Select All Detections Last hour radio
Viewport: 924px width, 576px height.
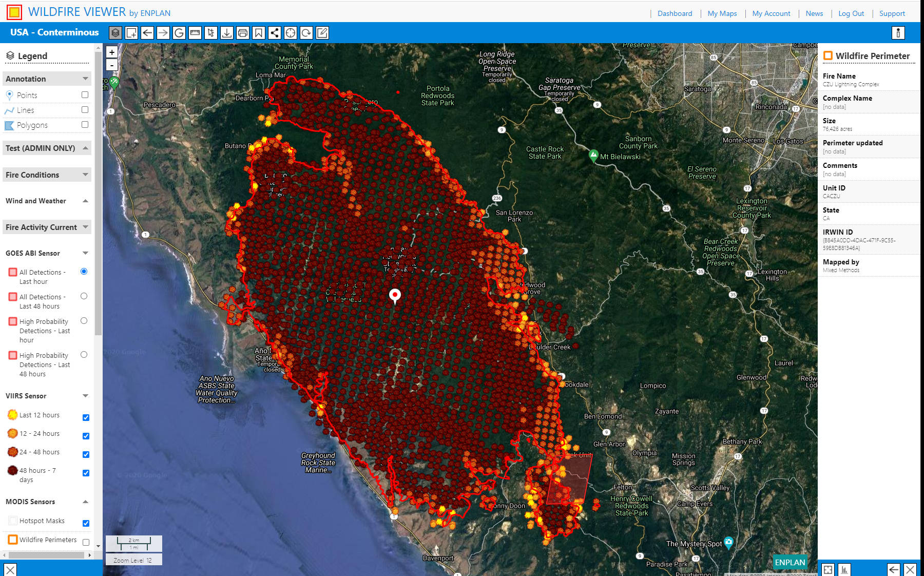pos(84,272)
